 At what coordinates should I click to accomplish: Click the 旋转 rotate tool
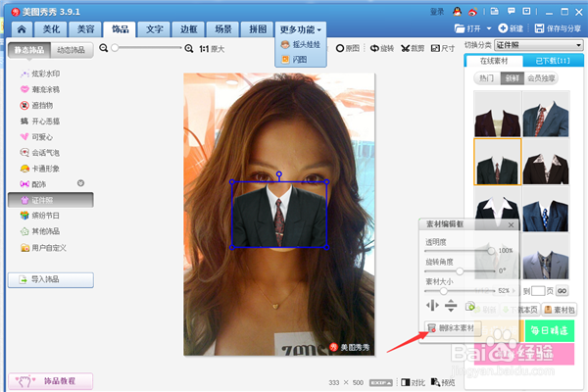(x=382, y=48)
